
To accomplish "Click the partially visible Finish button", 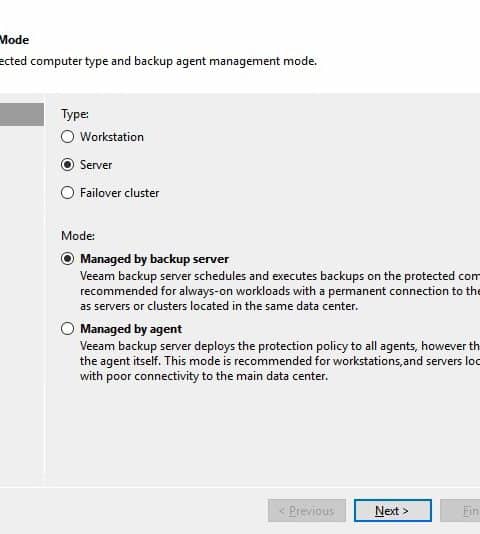I will coord(460,511).
